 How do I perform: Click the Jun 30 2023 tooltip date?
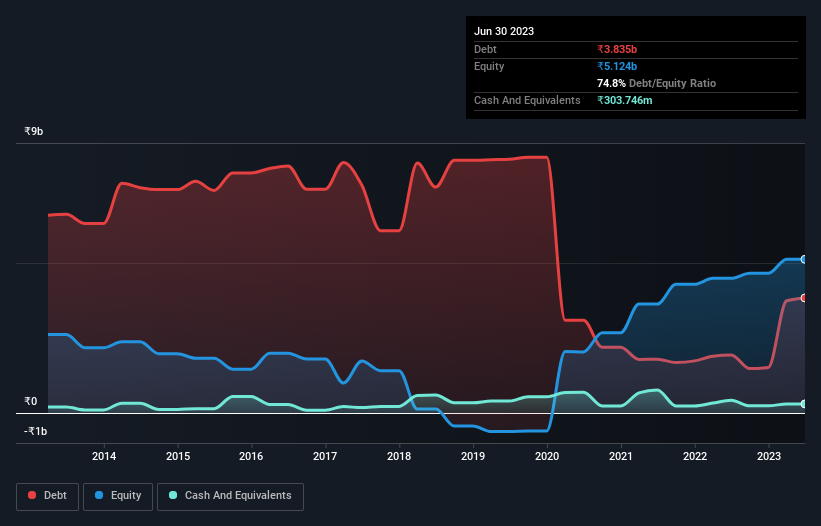(x=504, y=31)
